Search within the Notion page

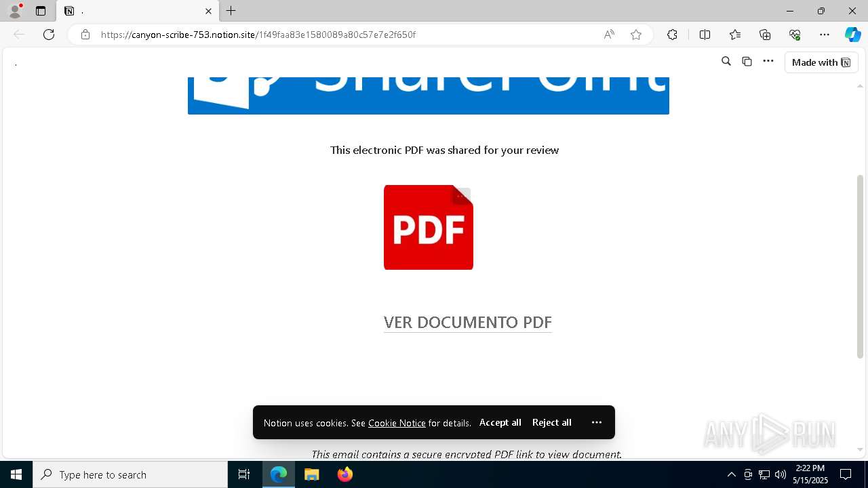(726, 62)
